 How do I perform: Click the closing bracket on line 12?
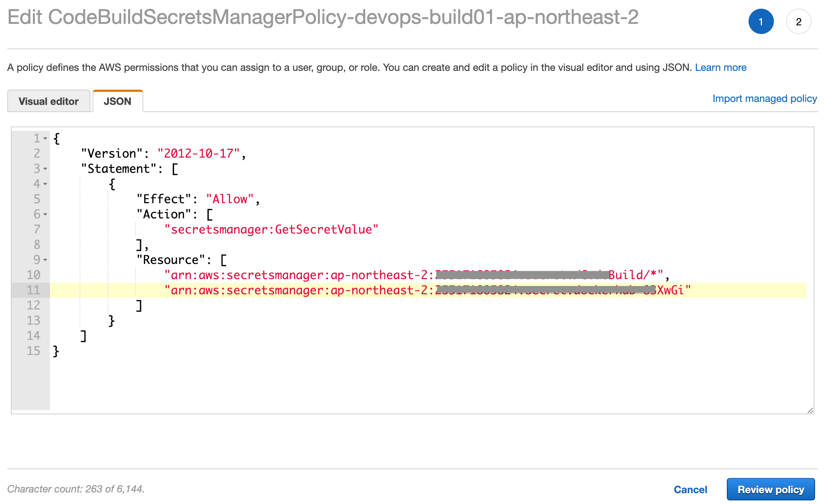(139, 306)
